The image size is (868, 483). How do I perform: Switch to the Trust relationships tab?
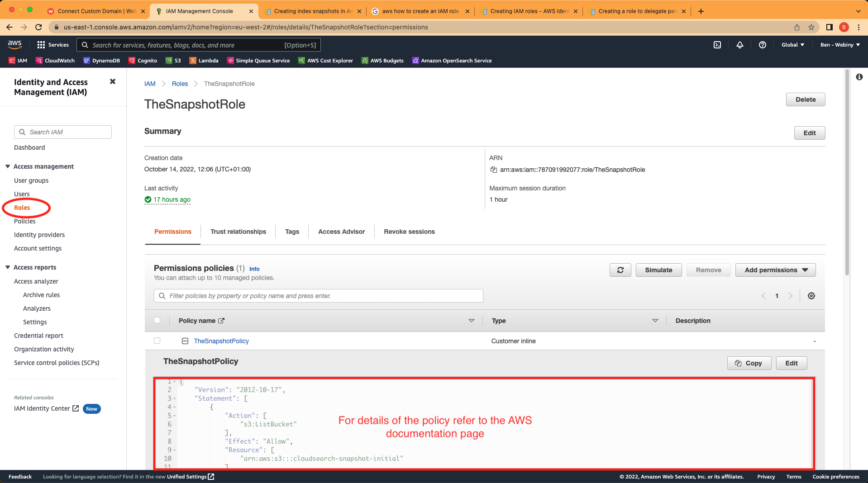(238, 232)
